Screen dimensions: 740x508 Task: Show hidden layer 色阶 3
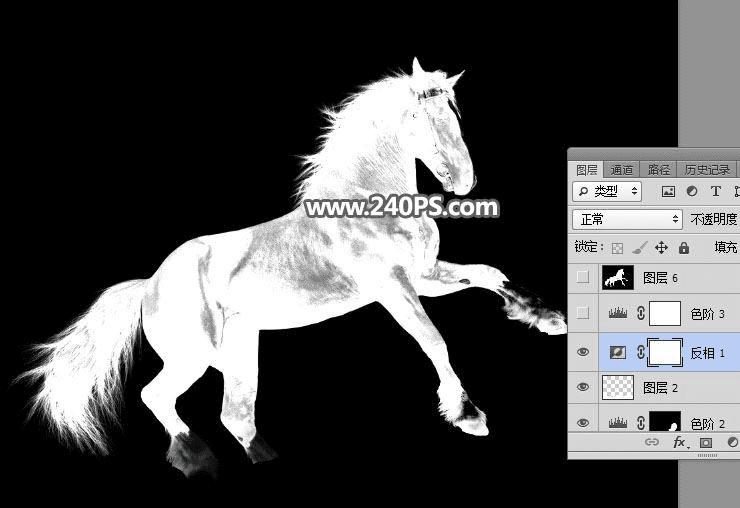(x=583, y=313)
